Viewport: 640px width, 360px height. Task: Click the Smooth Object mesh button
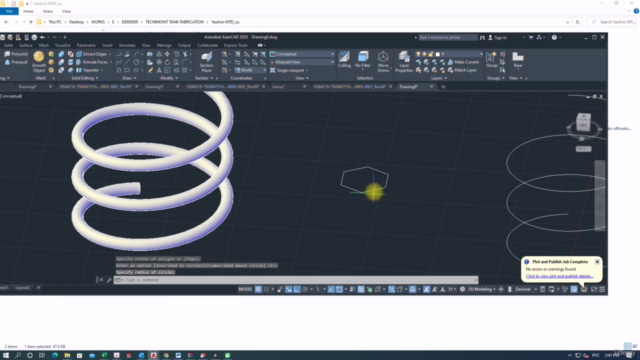[x=39, y=62]
